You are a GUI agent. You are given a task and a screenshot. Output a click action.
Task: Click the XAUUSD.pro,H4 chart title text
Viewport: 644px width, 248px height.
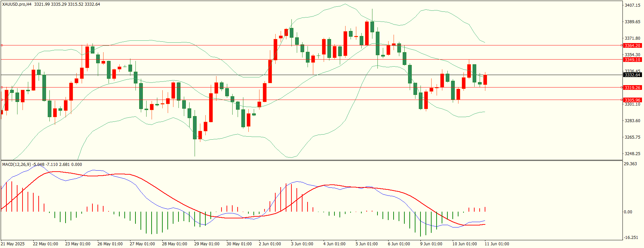pos(17,4)
